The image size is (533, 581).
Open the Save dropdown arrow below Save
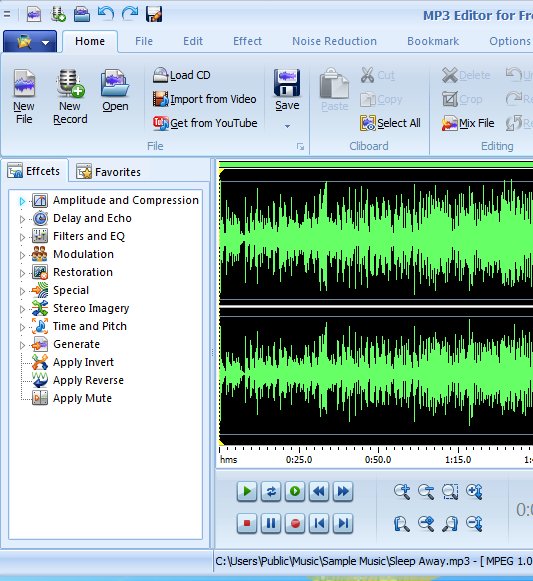287,126
